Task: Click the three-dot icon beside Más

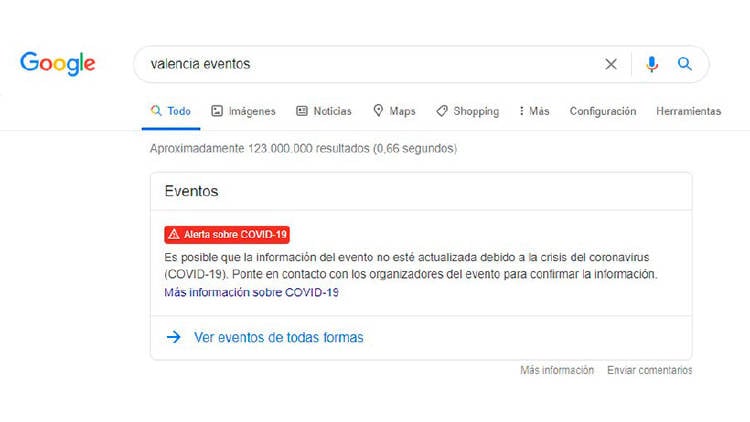Action: point(521,111)
